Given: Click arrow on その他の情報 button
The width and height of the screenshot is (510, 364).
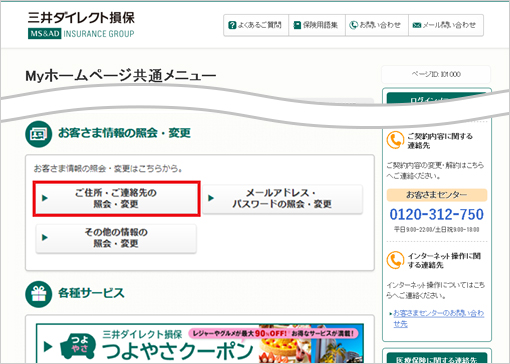Looking at the screenshot, I should coord(45,238).
